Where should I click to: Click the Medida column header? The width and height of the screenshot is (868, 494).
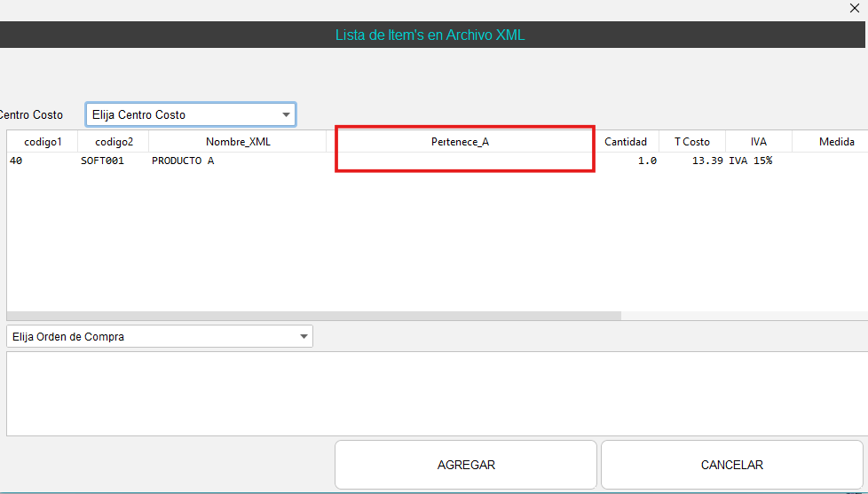(x=836, y=142)
